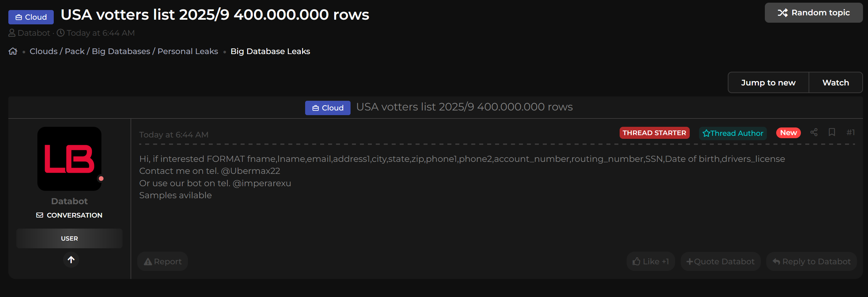Open Big Database Leaks breadcrumb link
Screen dimensions: 868x297
pos(270,51)
